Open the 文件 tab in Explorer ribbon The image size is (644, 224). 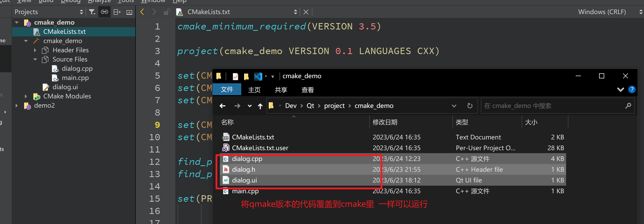227,89
